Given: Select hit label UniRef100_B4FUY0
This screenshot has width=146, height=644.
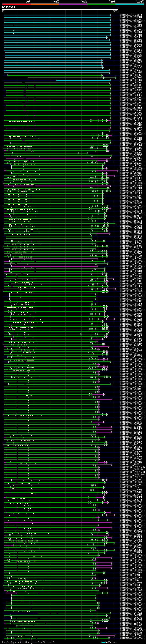Looking at the screenshot, I should [x=131, y=47].
